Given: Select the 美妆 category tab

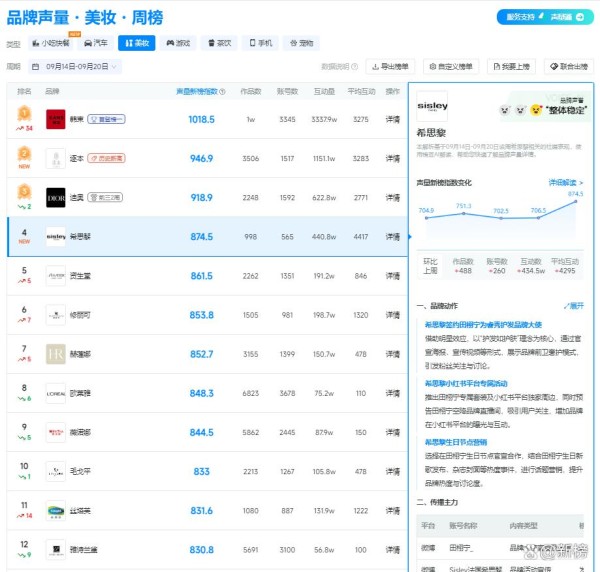Looking at the screenshot, I should tap(137, 43).
